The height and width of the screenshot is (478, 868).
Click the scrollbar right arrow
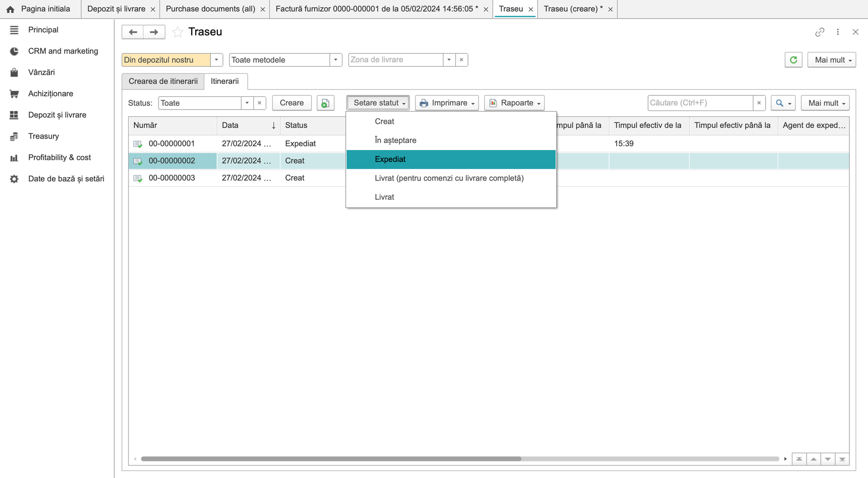tap(785, 459)
